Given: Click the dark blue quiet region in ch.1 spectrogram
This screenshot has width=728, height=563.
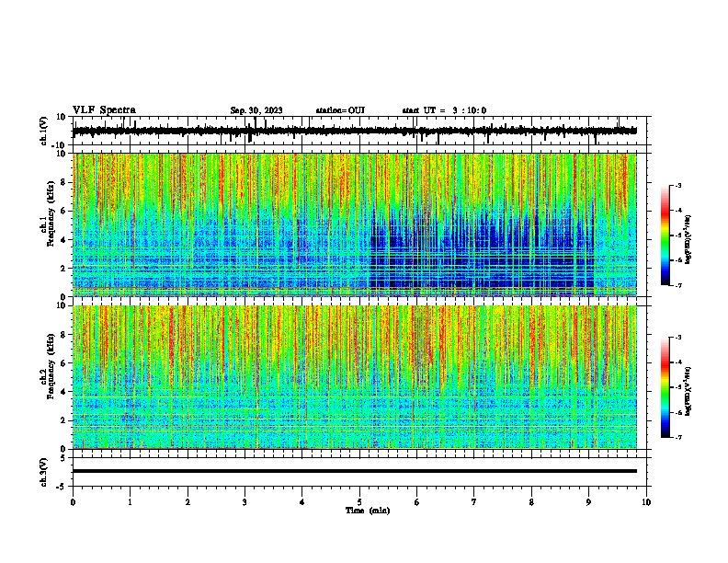Looking at the screenshot, I should pos(482,251).
